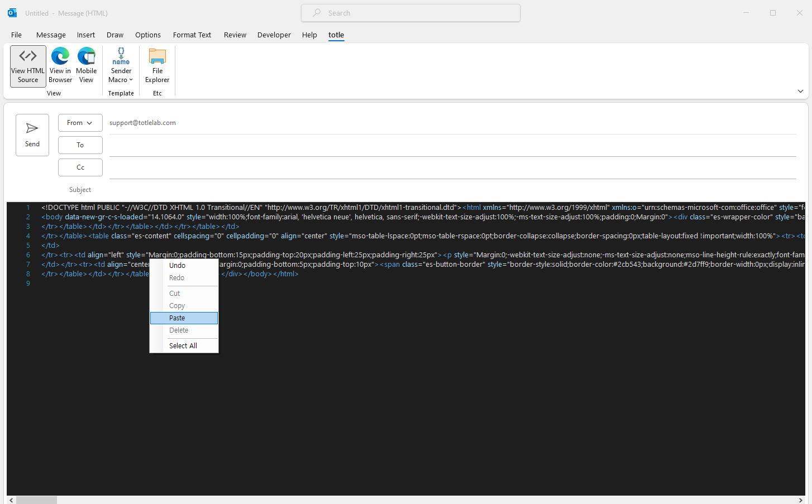Viewport: 812px width, 504px height.
Task: Click the To recipients button
Action: 80,145
